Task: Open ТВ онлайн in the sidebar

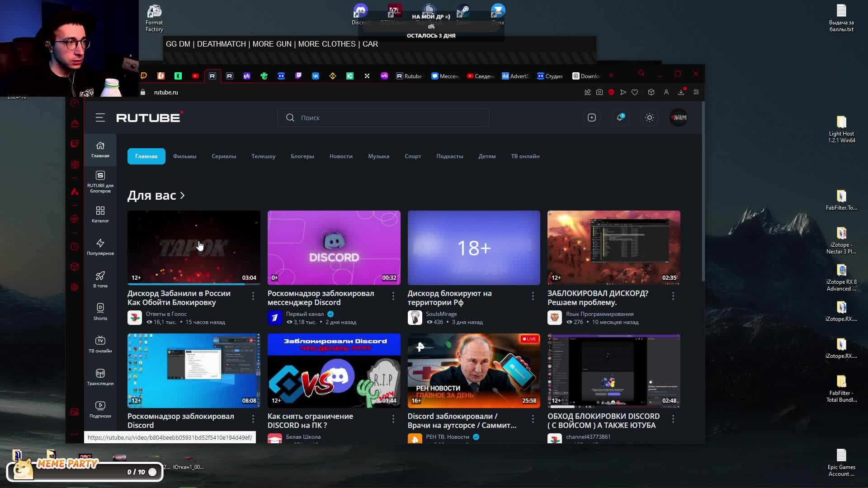Action: pos(100,345)
